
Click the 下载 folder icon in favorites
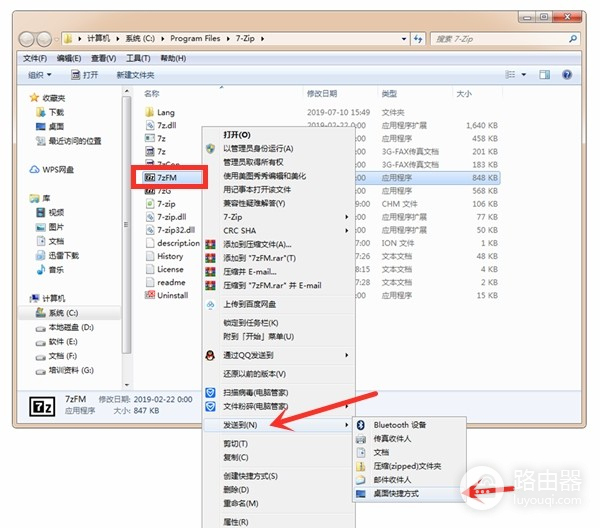(x=41, y=112)
